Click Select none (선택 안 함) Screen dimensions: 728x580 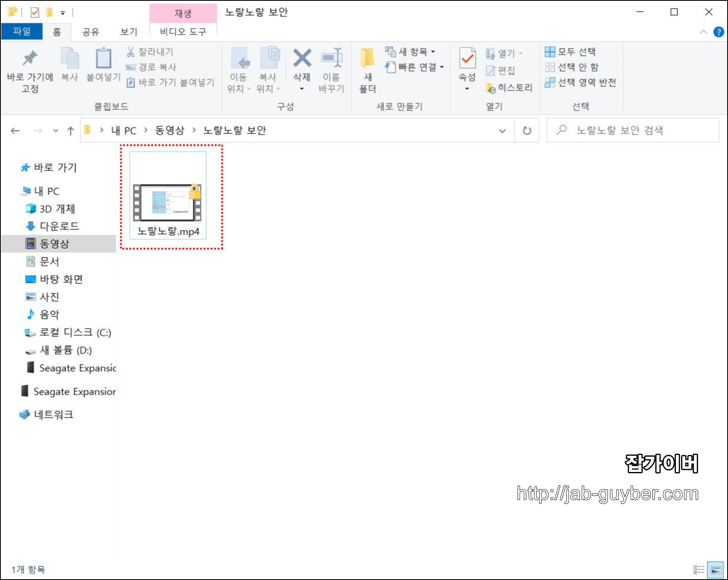(x=571, y=67)
